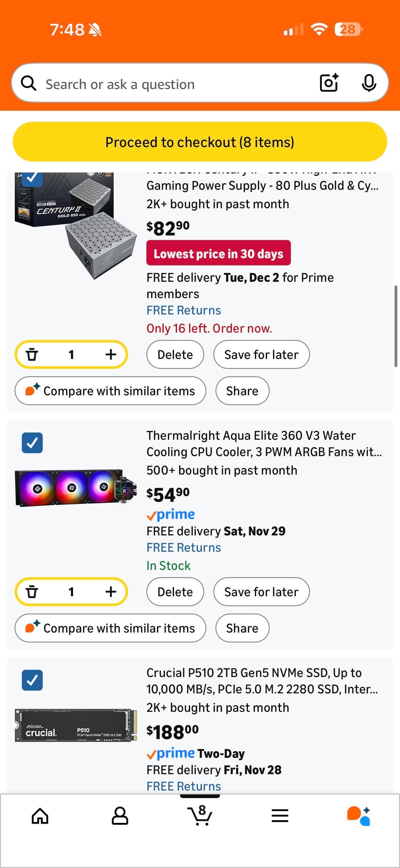This screenshot has width=400, height=868.
Task: Open the Home tab
Action: click(40, 816)
